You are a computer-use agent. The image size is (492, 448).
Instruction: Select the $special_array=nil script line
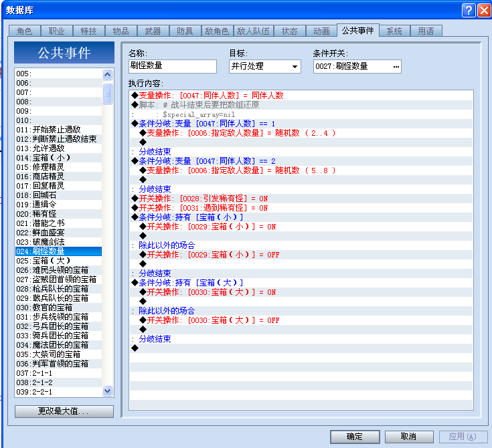click(x=301, y=114)
